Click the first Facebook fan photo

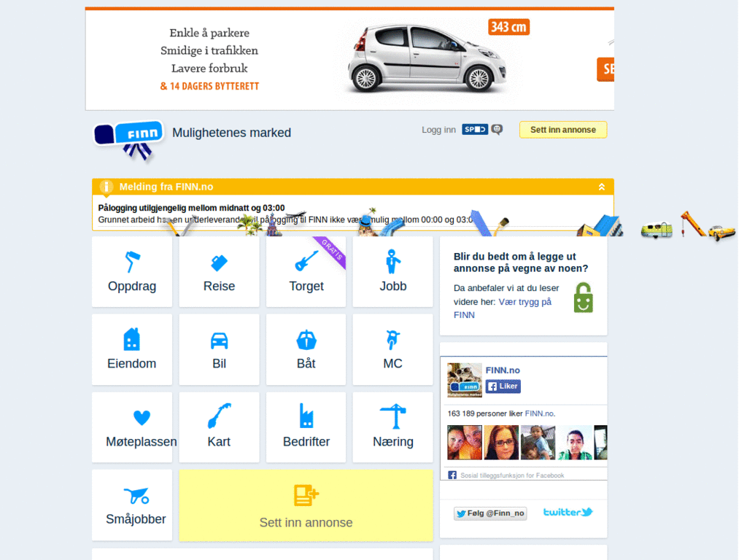pyautogui.click(x=465, y=443)
